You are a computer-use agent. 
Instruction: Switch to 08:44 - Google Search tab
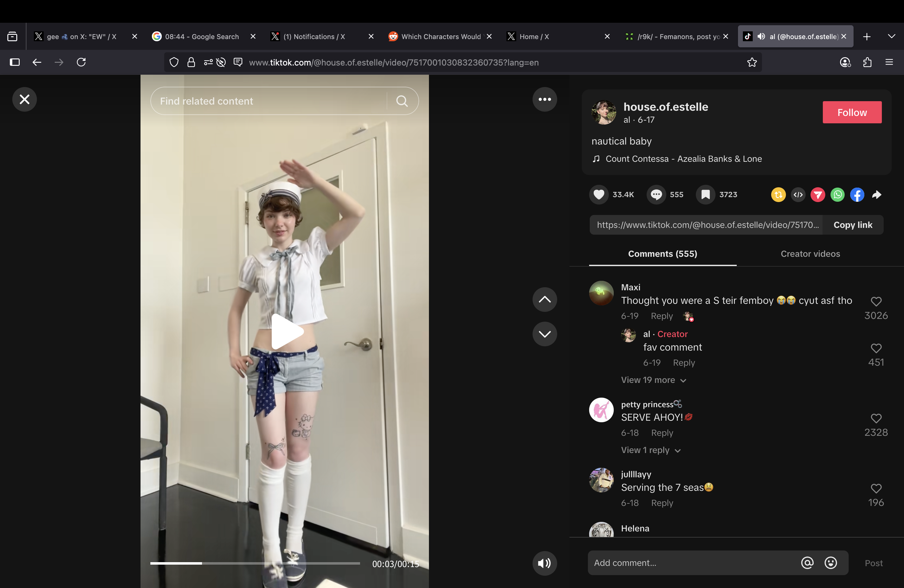[x=202, y=37]
